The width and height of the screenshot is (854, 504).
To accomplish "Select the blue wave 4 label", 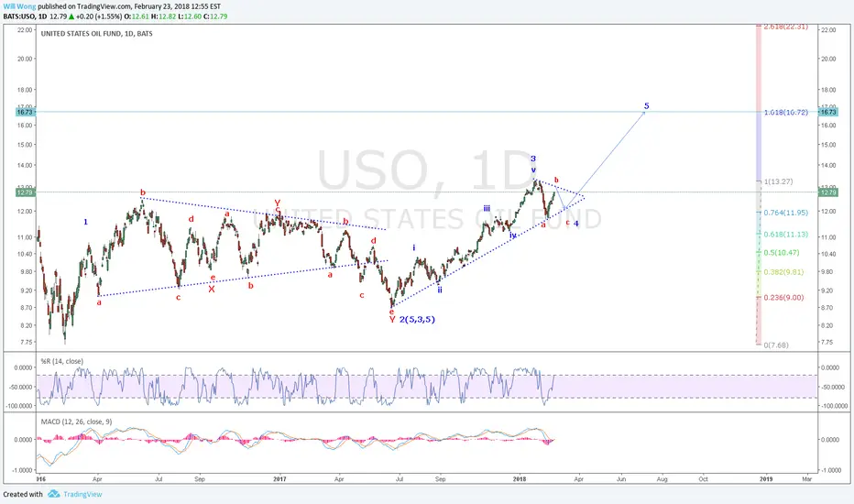I will tap(575, 224).
